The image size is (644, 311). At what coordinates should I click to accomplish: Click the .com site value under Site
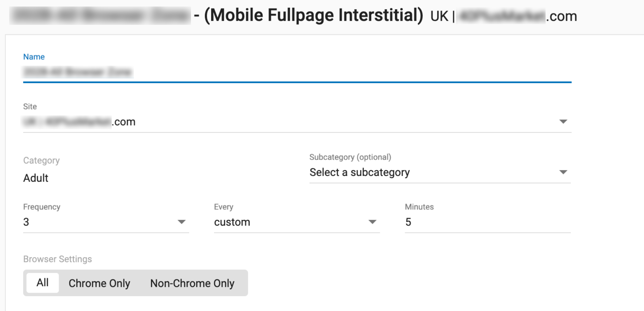(x=124, y=122)
